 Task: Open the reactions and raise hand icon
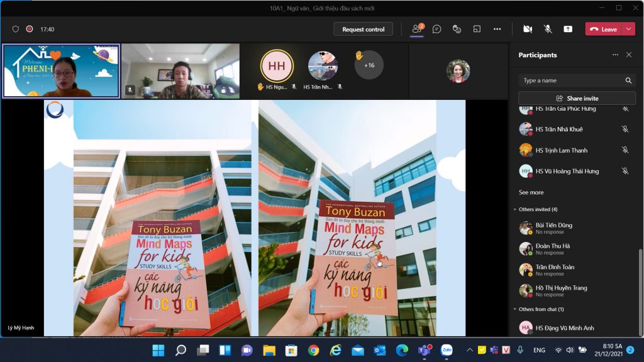(457, 29)
